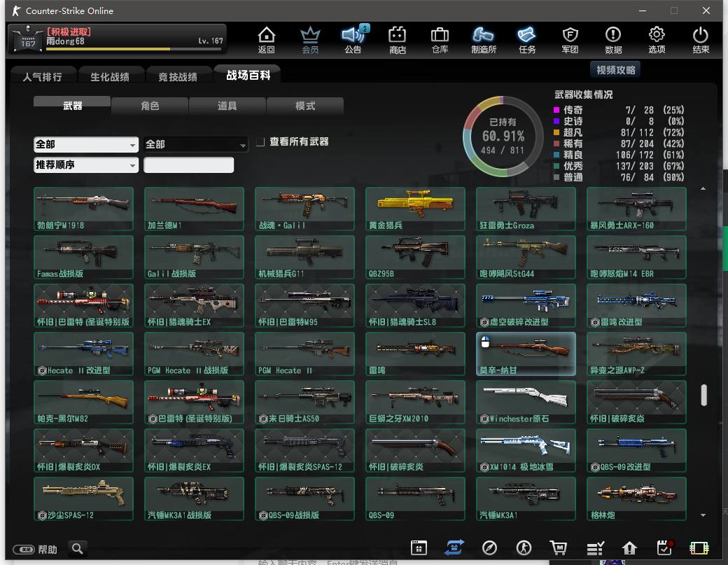This screenshot has height=565, width=728.
Task: Click the blue swap-arrows icon in the bottom bar
Action: (x=454, y=547)
